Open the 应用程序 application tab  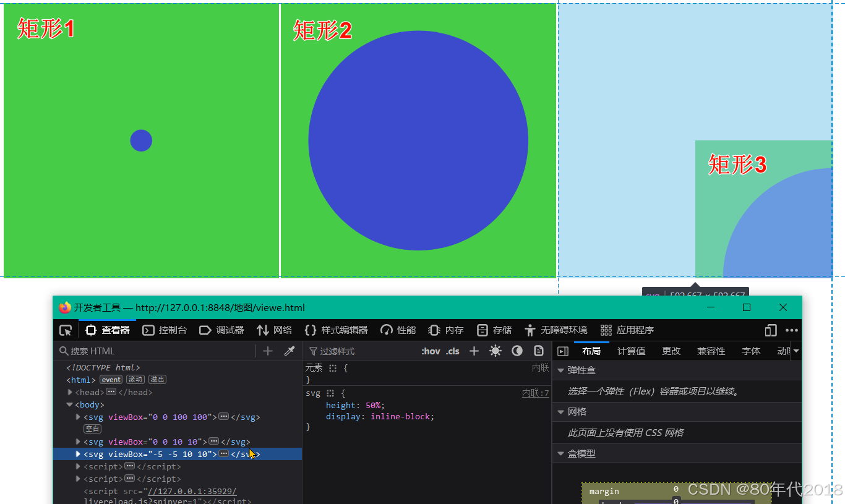coord(627,330)
